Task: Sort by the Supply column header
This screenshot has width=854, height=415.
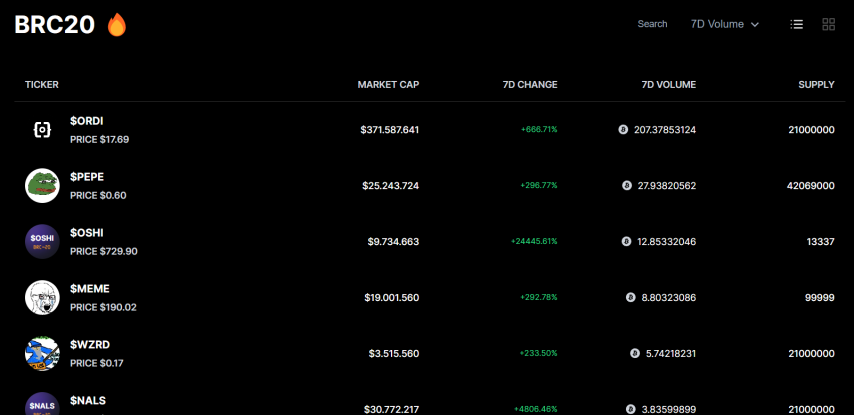Action: (816, 85)
